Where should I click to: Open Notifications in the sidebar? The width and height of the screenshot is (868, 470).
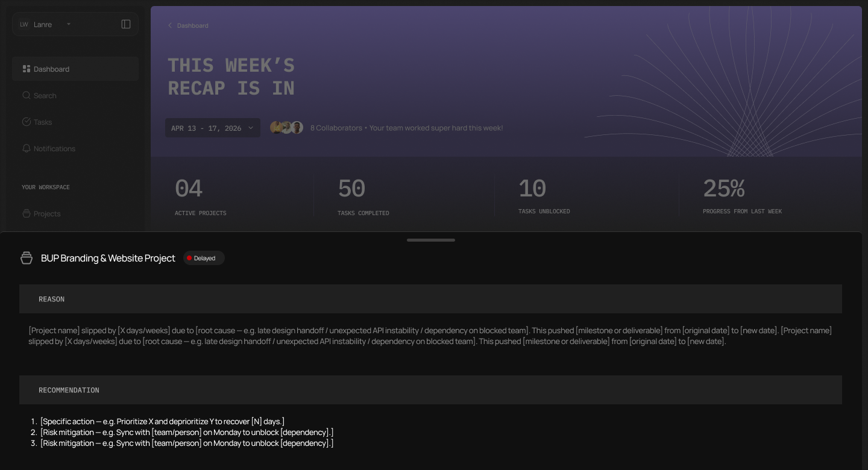(x=75, y=148)
